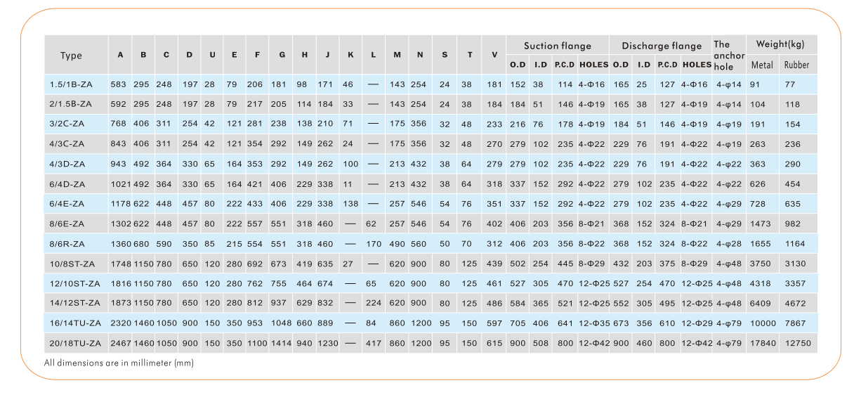
Task: Click L value 417 in 20/18TU-ZA row
Action: coord(374,344)
